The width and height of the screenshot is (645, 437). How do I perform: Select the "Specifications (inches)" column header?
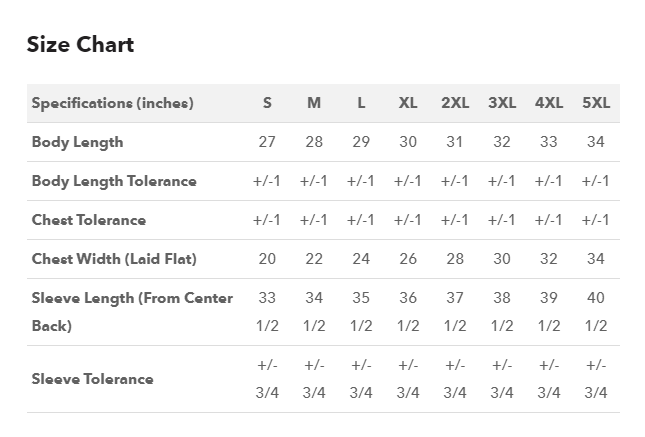113,103
